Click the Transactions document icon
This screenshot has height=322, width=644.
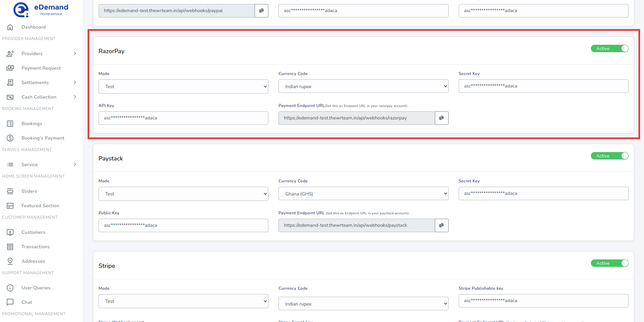(x=10, y=247)
